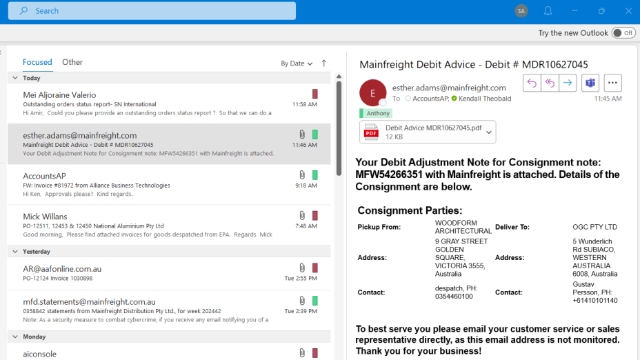Screen dimensions: 640x360
Task: Collapse the Today group
Action: [x=15, y=78]
